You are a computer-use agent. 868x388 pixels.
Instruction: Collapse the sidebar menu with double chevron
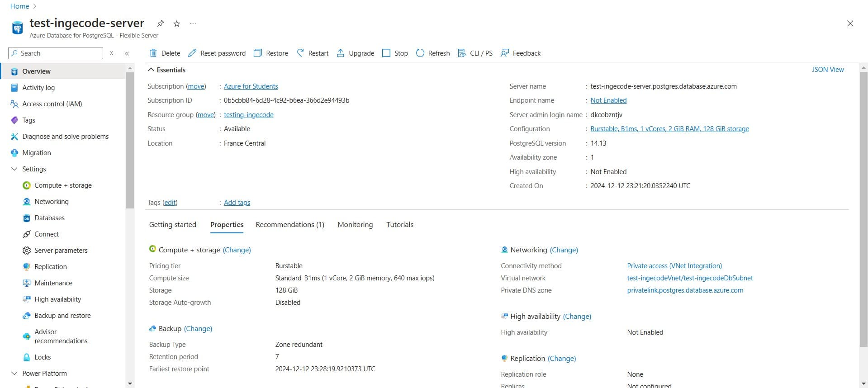pyautogui.click(x=127, y=53)
